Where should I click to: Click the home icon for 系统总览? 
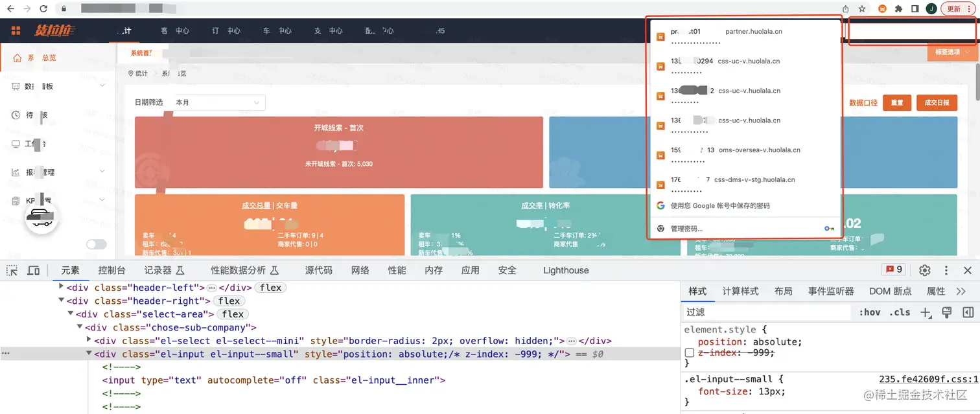pyautogui.click(x=17, y=58)
